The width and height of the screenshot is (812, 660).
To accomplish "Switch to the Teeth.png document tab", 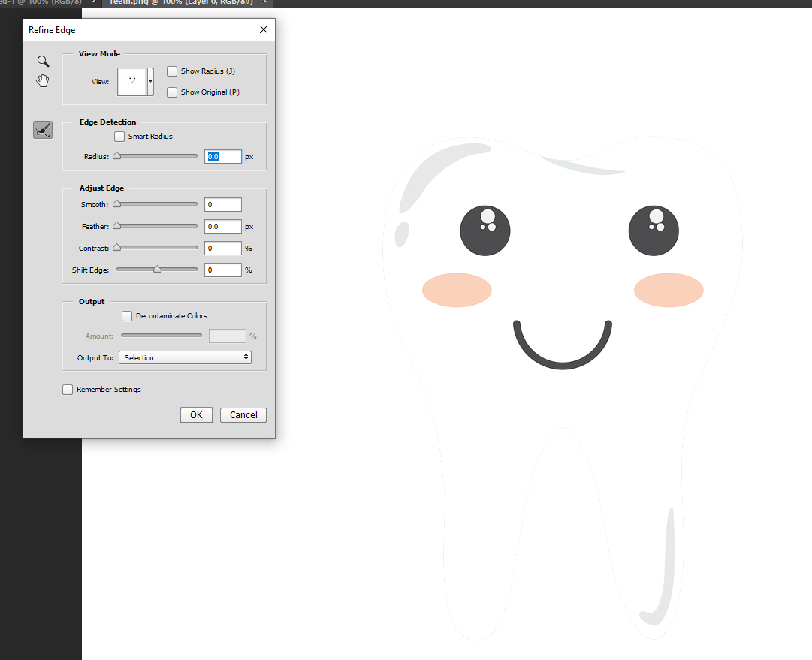I will click(x=180, y=2).
